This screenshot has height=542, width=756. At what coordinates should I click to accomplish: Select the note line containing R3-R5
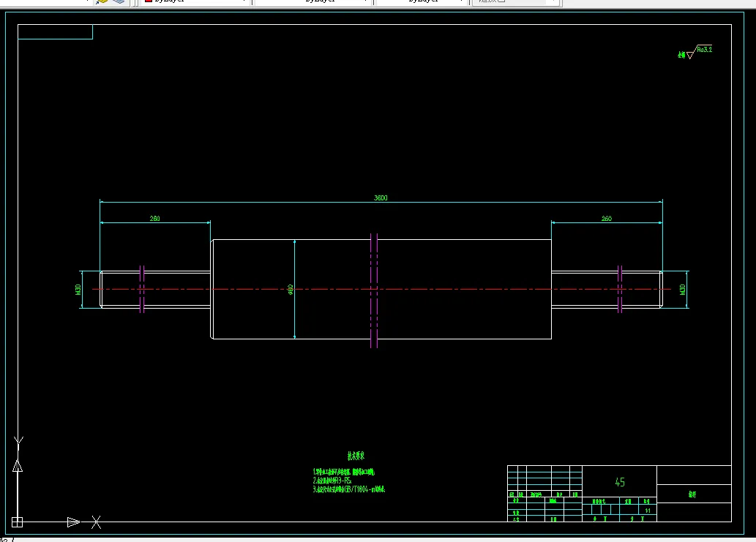[x=332, y=481]
